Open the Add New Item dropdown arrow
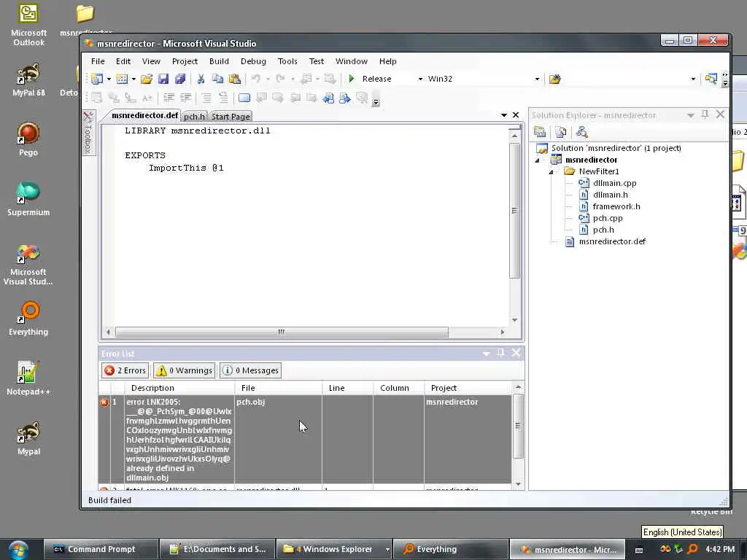The width and height of the screenshot is (747, 560). click(x=133, y=79)
